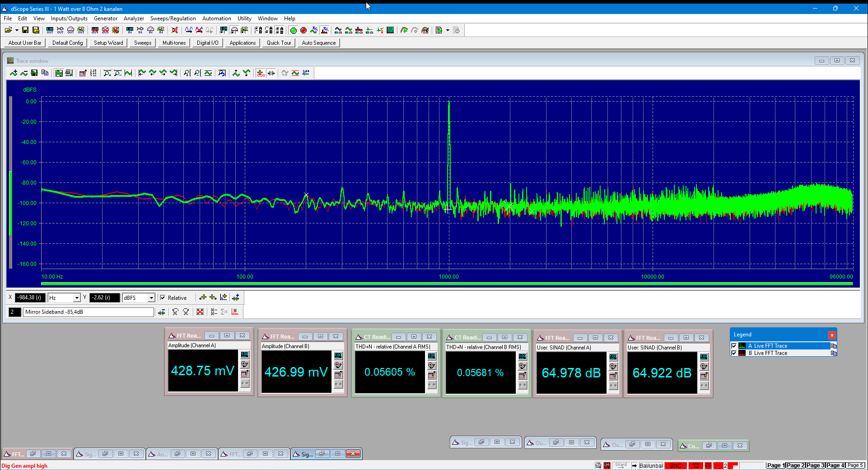Toggle visibility of B Live FFT Trace

point(734,353)
